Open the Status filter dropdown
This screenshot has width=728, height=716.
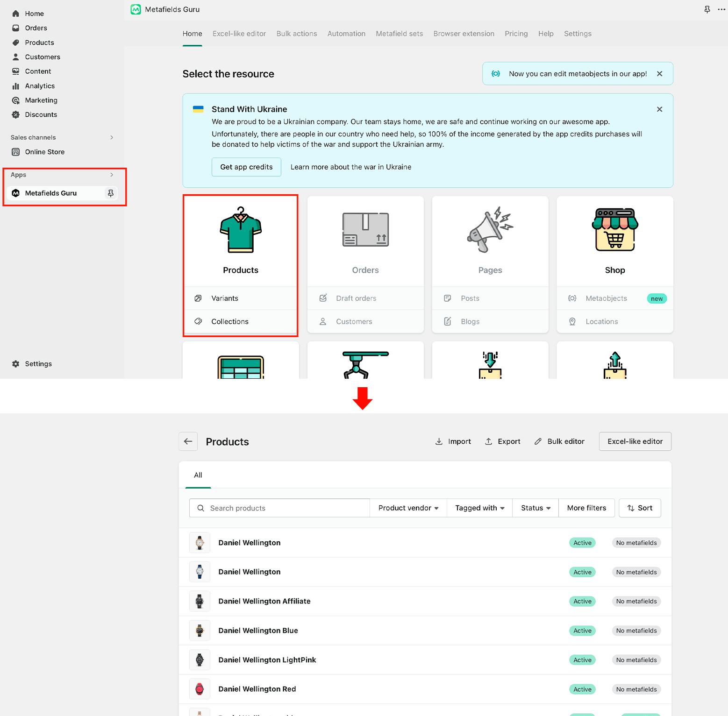(535, 508)
